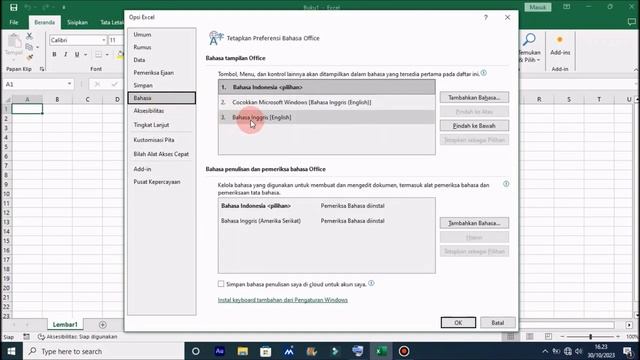Expand the Borders dropdown arrow

107,55
